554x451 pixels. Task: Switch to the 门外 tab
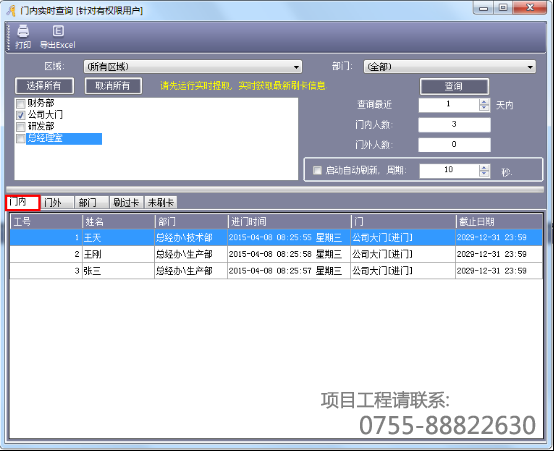[56, 203]
